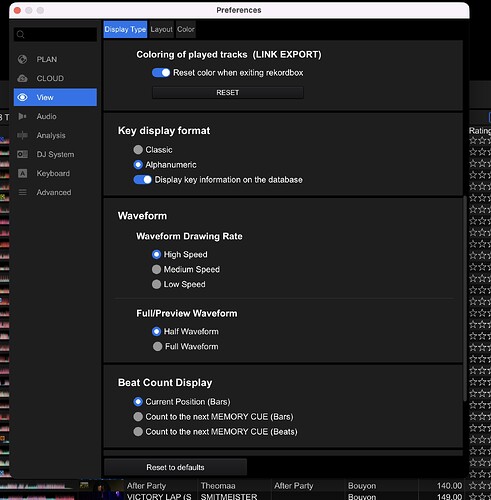Viewport: 491px width, 500px height.
Task: Toggle Reset color when exiting rekordbox
Action: (161, 73)
